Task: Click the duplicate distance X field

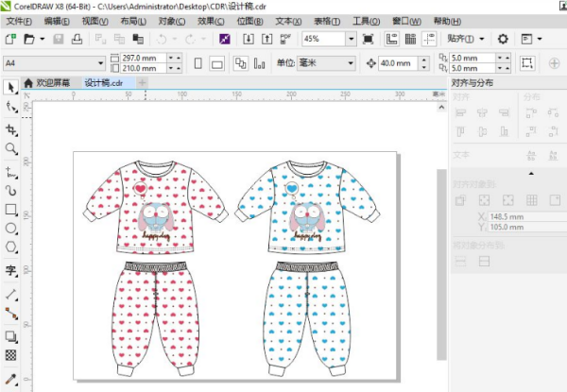Action: point(472,59)
